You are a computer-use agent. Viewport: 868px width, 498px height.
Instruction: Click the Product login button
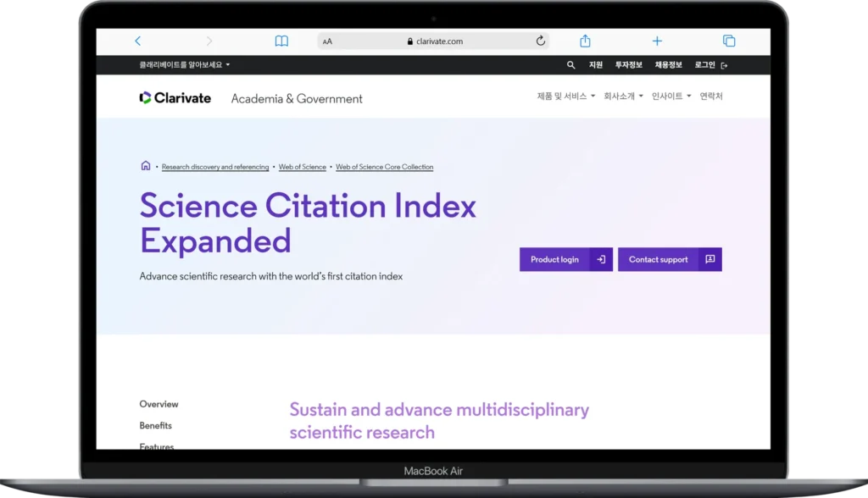pyautogui.click(x=565, y=259)
